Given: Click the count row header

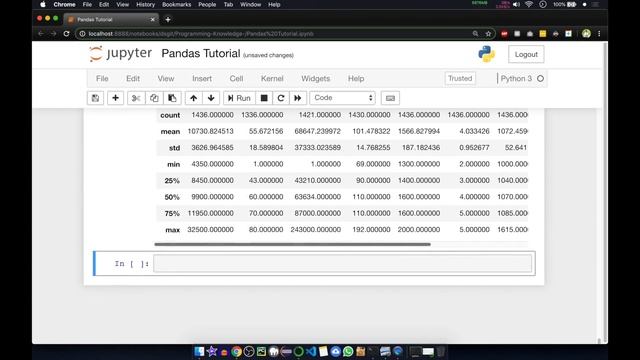Looking at the screenshot, I should (x=170, y=115).
